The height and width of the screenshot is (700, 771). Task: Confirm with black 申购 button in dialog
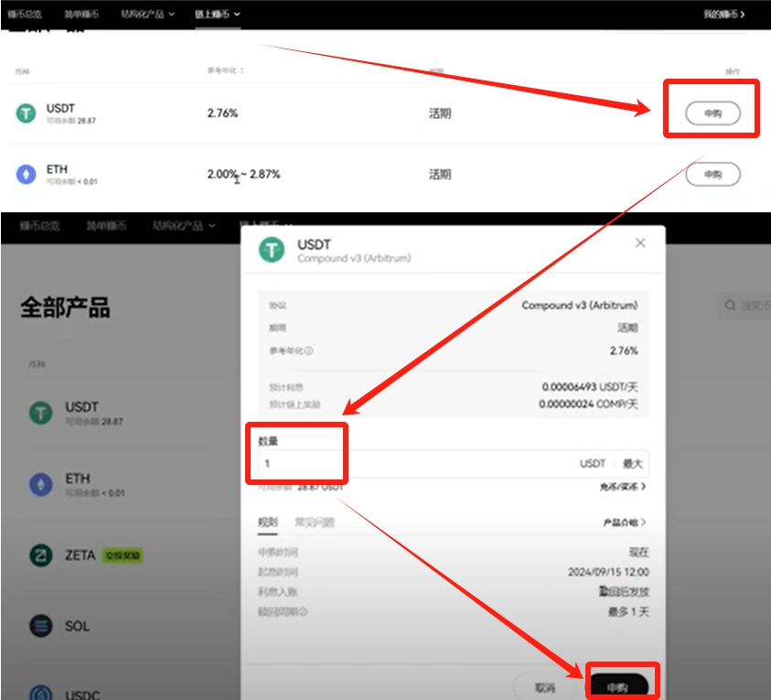pyautogui.click(x=618, y=686)
